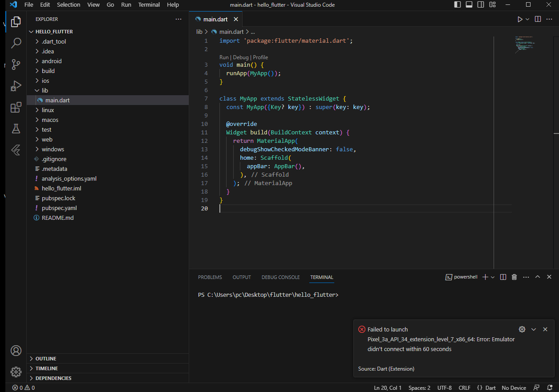This screenshot has height=392, width=559.
Task: Click the Profile code lens above main
Action: tap(260, 57)
